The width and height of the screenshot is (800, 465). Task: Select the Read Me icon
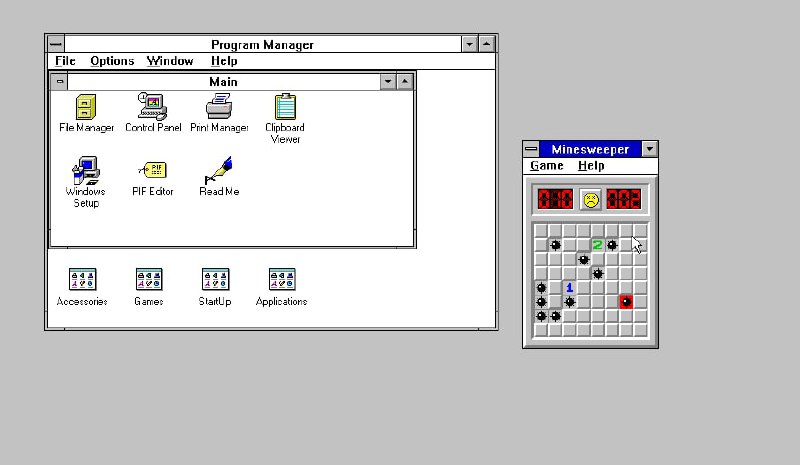pyautogui.click(x=218, y=170)
